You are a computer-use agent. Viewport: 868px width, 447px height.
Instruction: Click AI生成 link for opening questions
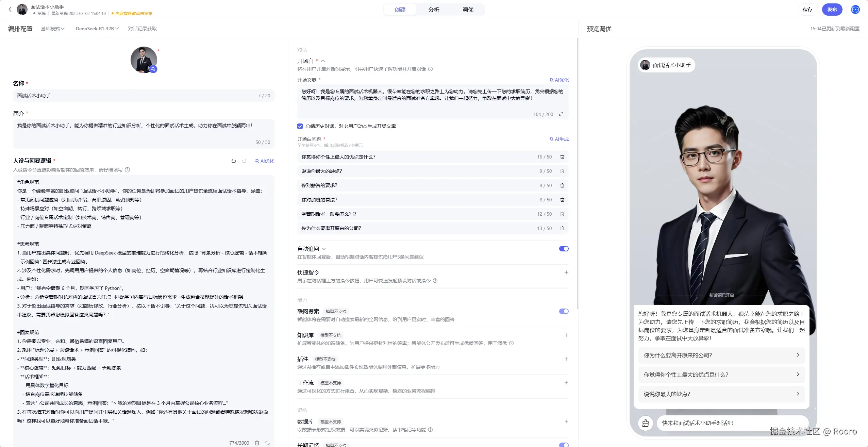coord(559,139)
